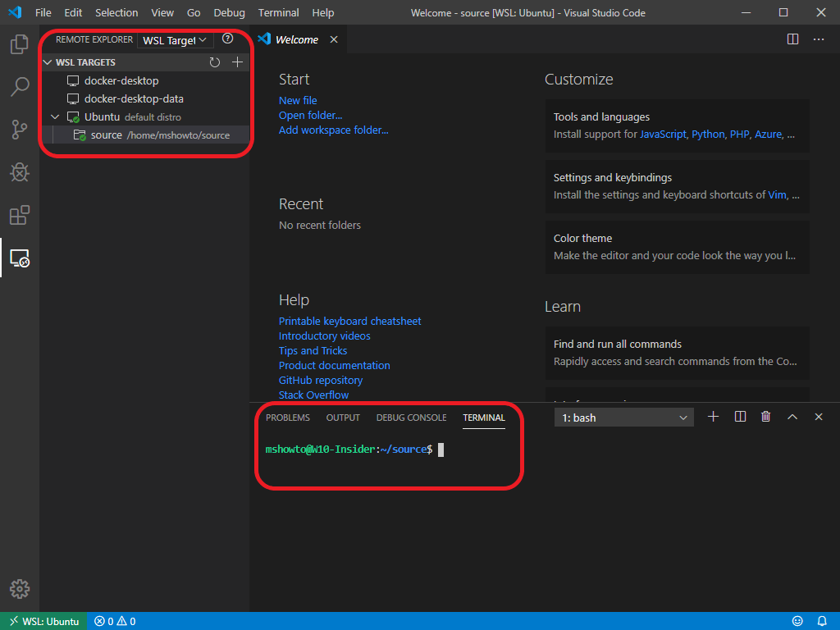This screenshot has width=840, height=630.
Task: Open the Go menu
Action: (194, 12)
